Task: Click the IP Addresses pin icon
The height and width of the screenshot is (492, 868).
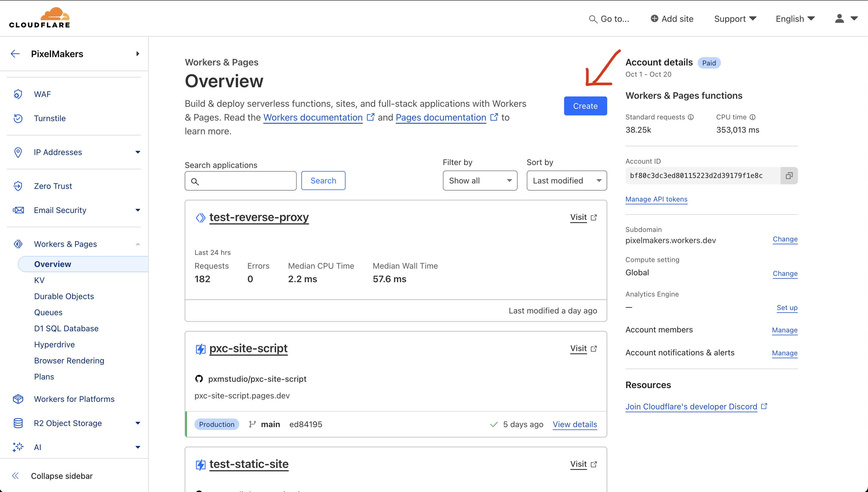Action: point(18,152)
